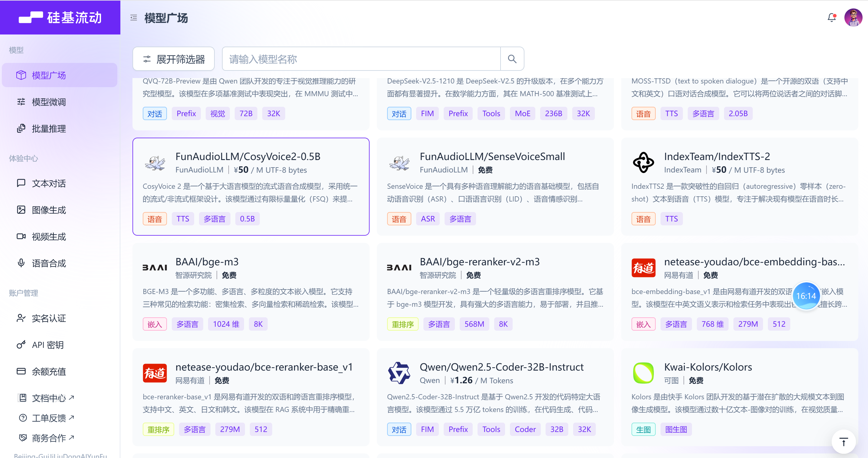This screenshot has height=458, width=868.
Task: Open the notifications bell
Action: (x=831, y=18)
